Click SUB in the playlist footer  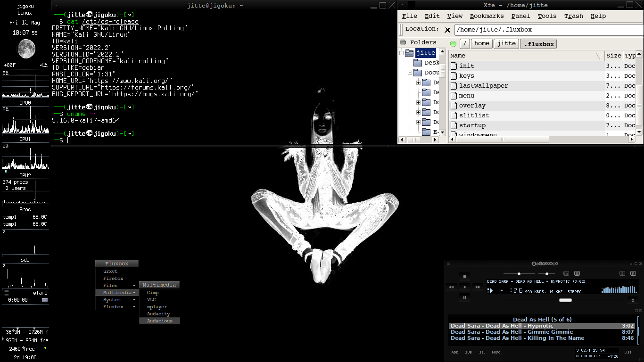click(x=469, y=352)
